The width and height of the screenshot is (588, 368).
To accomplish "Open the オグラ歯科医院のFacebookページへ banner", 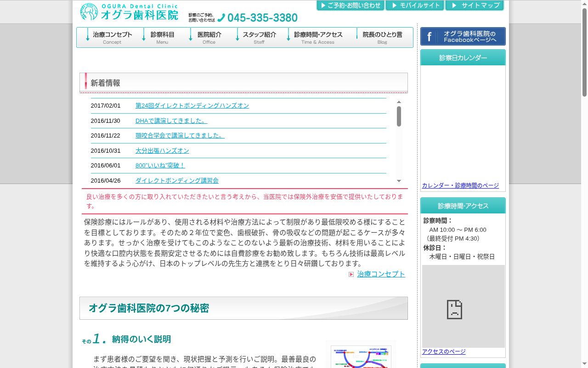I will tap(463, 37).
